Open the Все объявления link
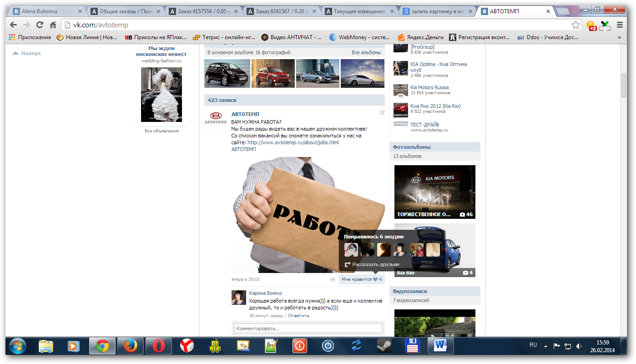Viewport: 636px width, 364px height. tap(162, 131)
